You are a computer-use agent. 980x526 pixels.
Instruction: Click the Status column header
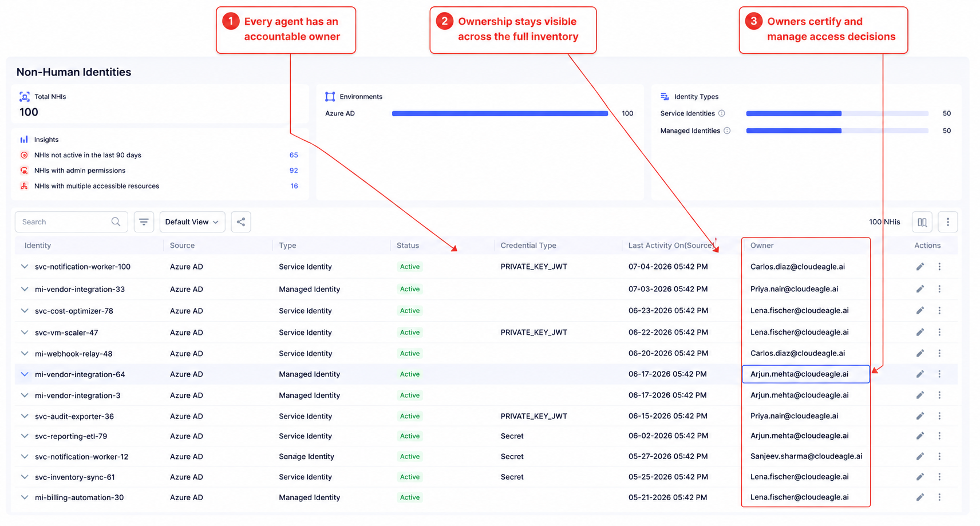(408, 246)
